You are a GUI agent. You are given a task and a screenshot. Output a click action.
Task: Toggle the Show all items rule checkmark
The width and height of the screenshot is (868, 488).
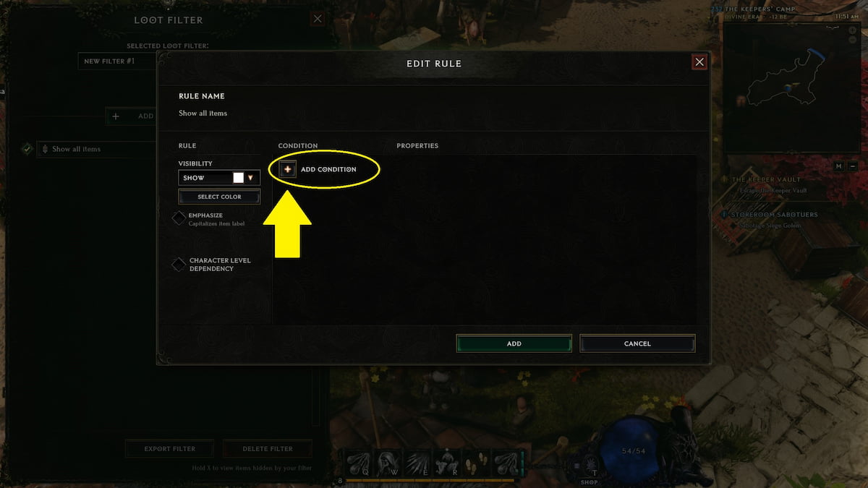[x=27, y=149]
